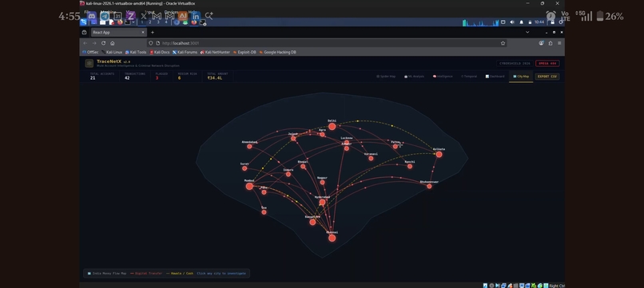This screenshot has width=644, height=288.
Task: Close the React App tab
Action: 143,33
